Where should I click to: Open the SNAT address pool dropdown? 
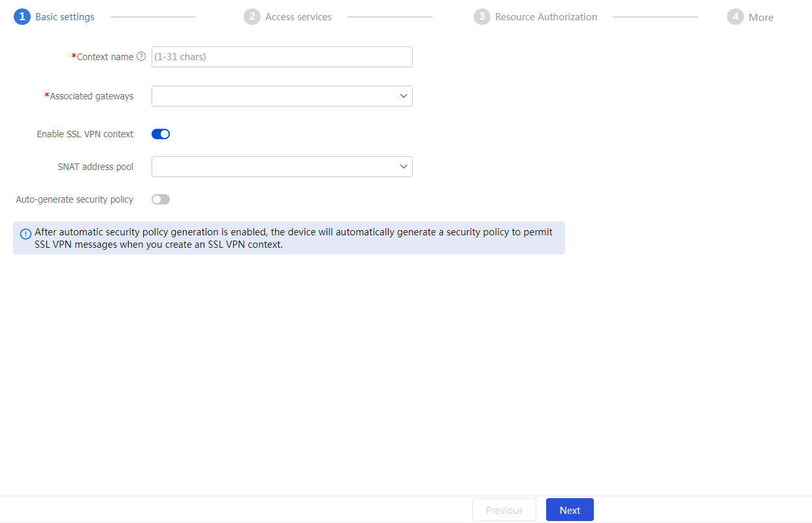coord(282,167)
